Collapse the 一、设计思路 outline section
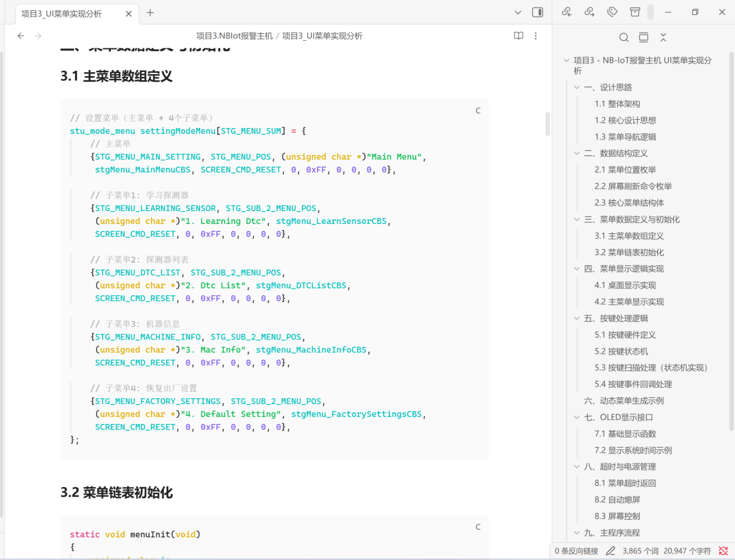 click(x=577, y=88)
